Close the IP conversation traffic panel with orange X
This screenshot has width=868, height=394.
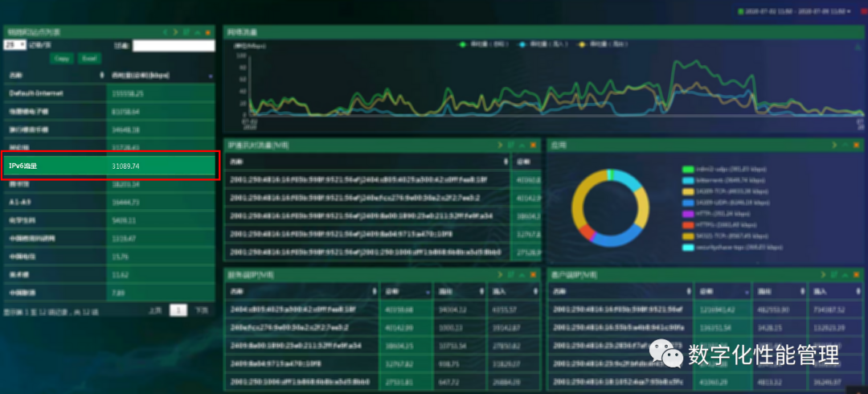(533, 146)
